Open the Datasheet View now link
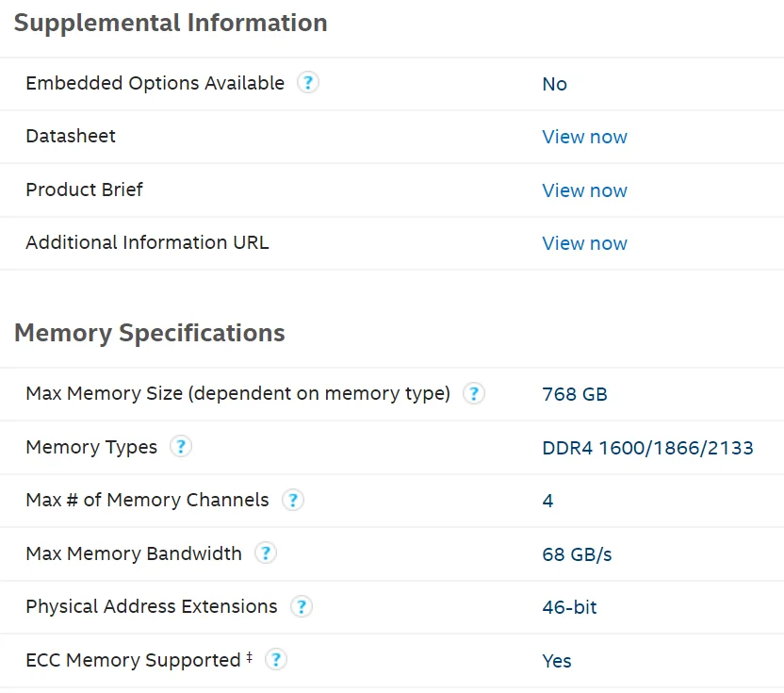 (x=584, y=137)
